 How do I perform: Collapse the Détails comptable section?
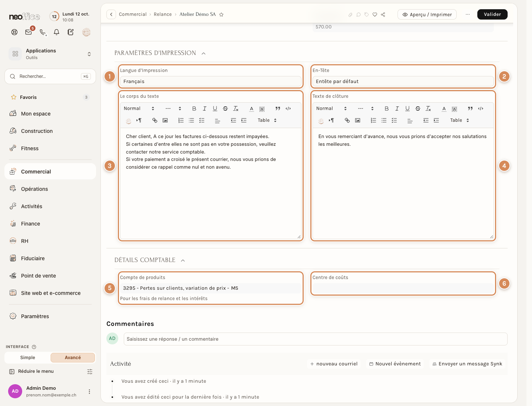183,261
